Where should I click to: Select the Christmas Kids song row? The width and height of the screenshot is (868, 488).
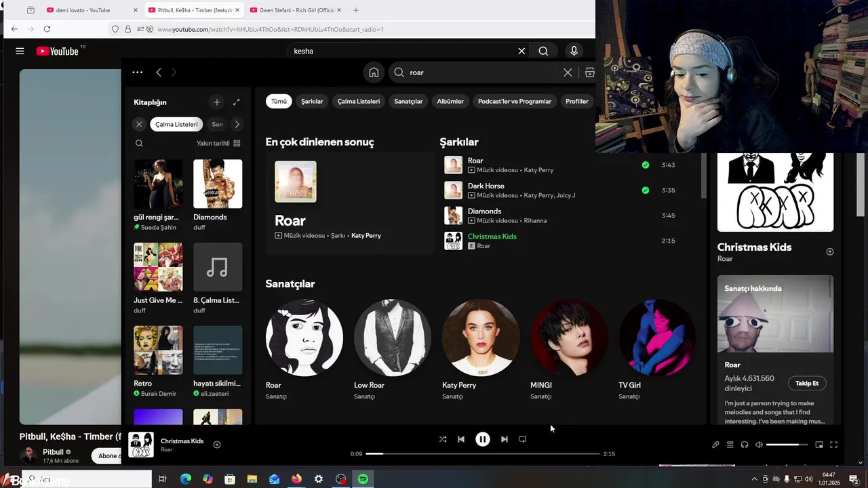[x=570, y=241]
